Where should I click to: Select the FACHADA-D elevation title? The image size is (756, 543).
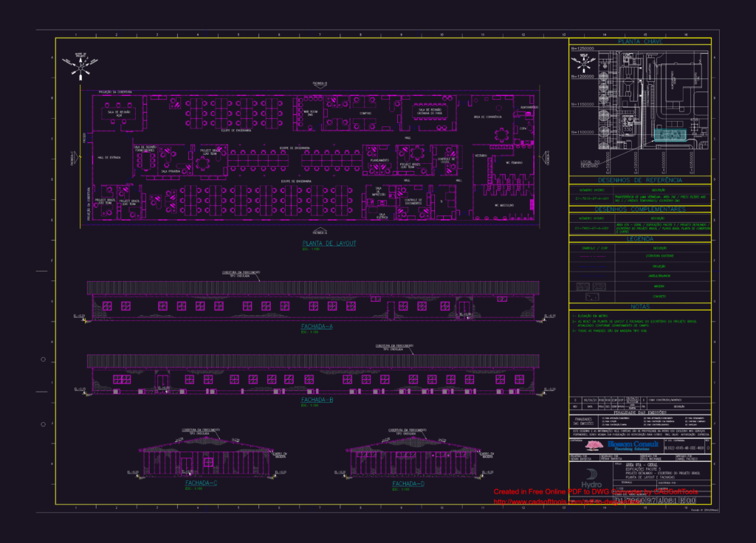(x=408, y=484)
